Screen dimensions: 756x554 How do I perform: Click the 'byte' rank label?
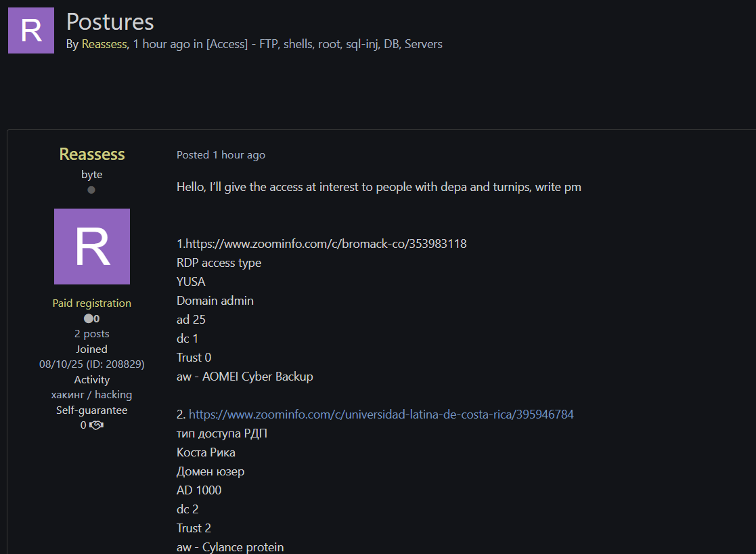(92, 175)
